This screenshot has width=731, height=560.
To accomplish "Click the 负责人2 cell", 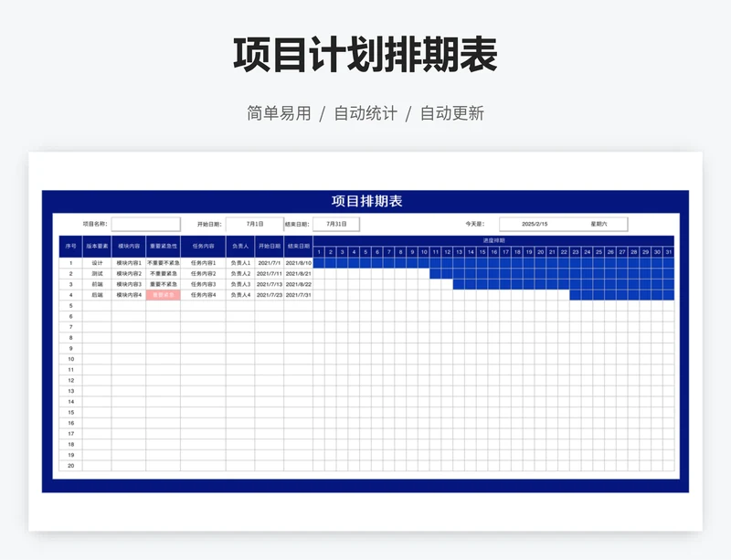I will click(x=240, y=274).
